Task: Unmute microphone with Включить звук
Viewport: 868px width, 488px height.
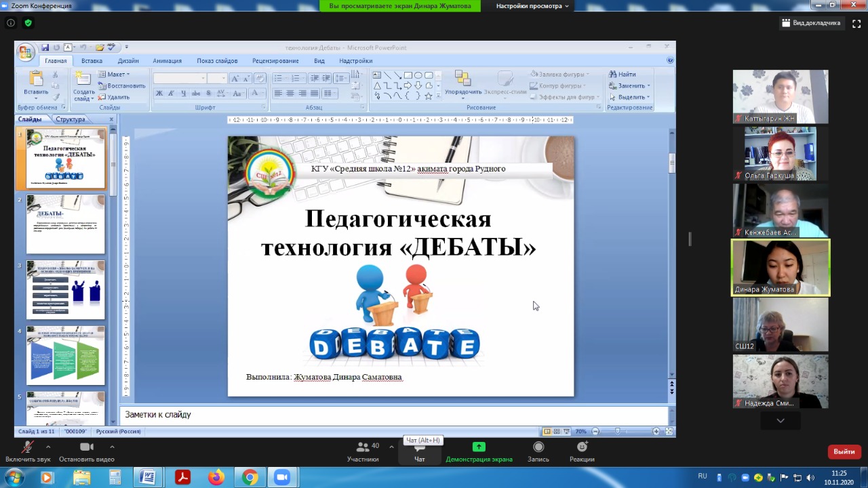Action: click(x=28, y=451)
